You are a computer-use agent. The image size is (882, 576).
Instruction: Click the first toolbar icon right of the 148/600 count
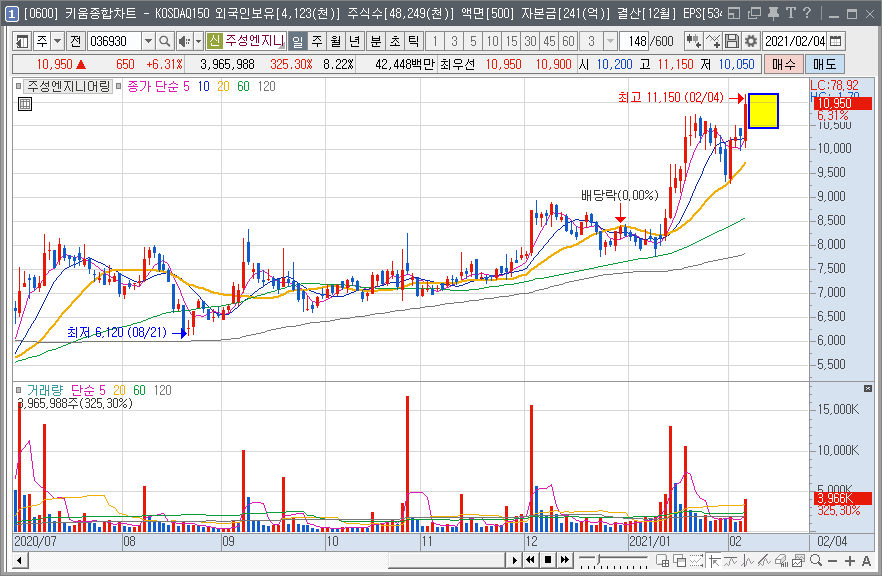[693, 41]
